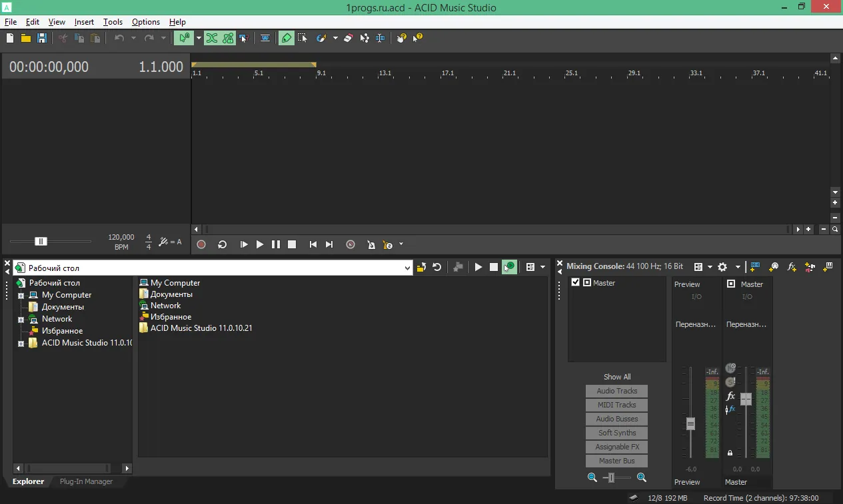Expand the My Computer tree node
Image resolution: width=843 pixels, height=504 pixels.
point(21,296)
